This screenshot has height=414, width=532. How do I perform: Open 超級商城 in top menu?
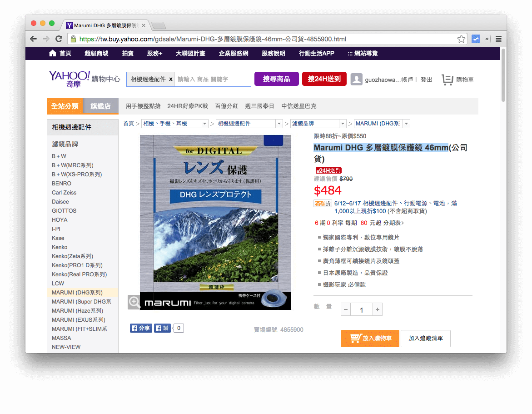click(x=96, y=54)
